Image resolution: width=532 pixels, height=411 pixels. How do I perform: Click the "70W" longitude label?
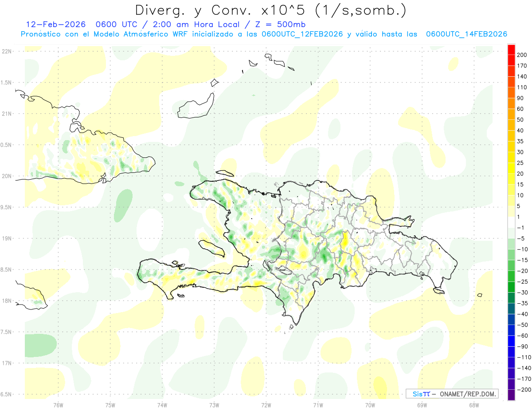tap(370, 405)
